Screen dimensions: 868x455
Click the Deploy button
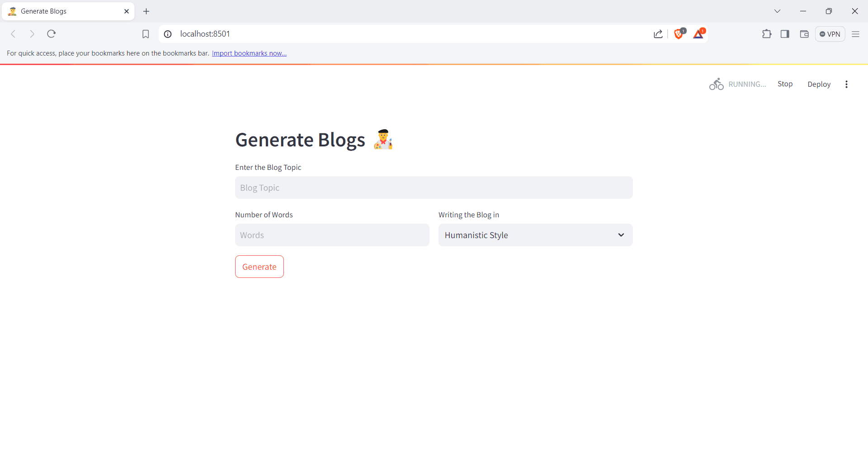[819, 84]
